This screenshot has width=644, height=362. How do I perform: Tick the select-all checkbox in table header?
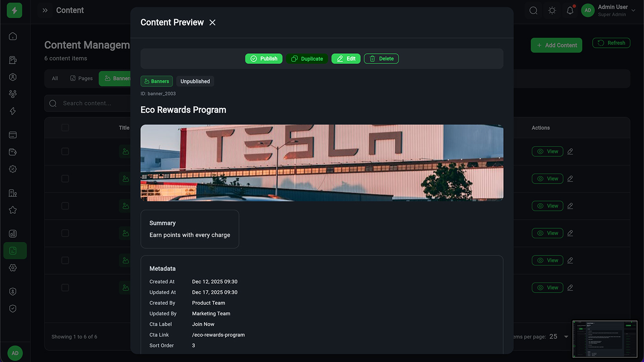coord(65,128)
